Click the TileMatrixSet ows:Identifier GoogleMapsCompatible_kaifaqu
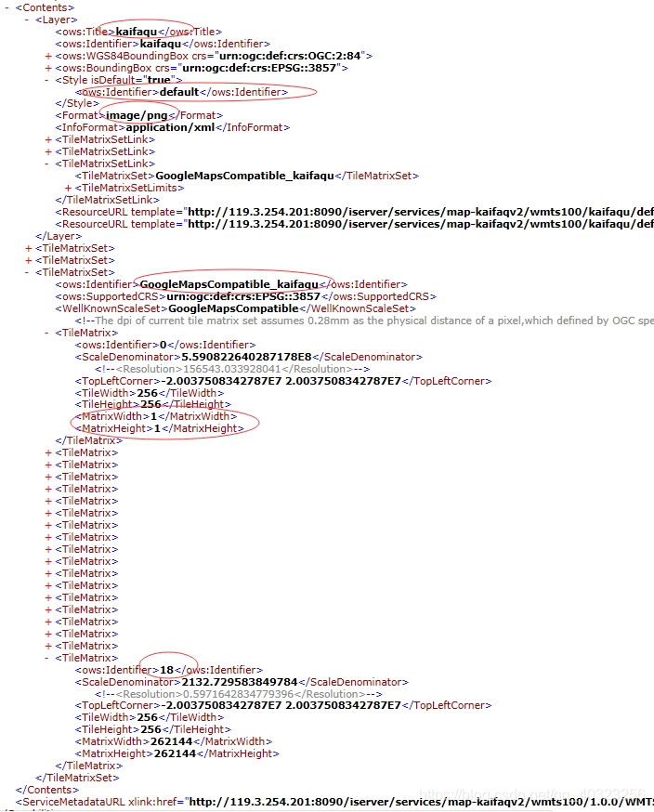 (x=229, y=284)
